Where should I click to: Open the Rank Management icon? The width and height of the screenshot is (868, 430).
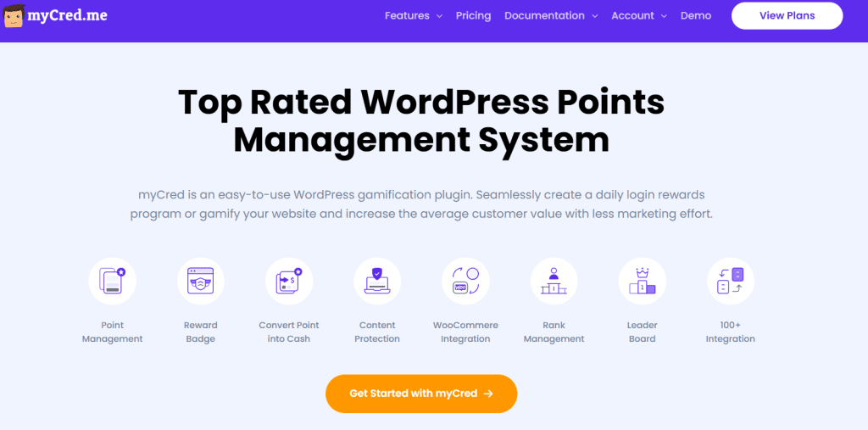click(554, 281)
